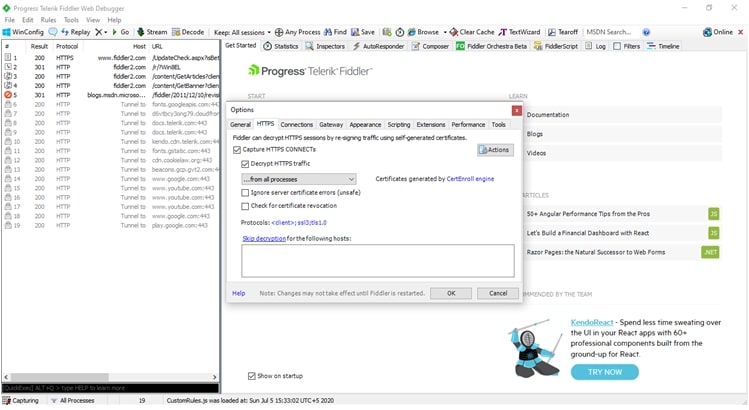Switch to the Statistics tab
This screenshot has height=410, width=749.
point(281,46)
